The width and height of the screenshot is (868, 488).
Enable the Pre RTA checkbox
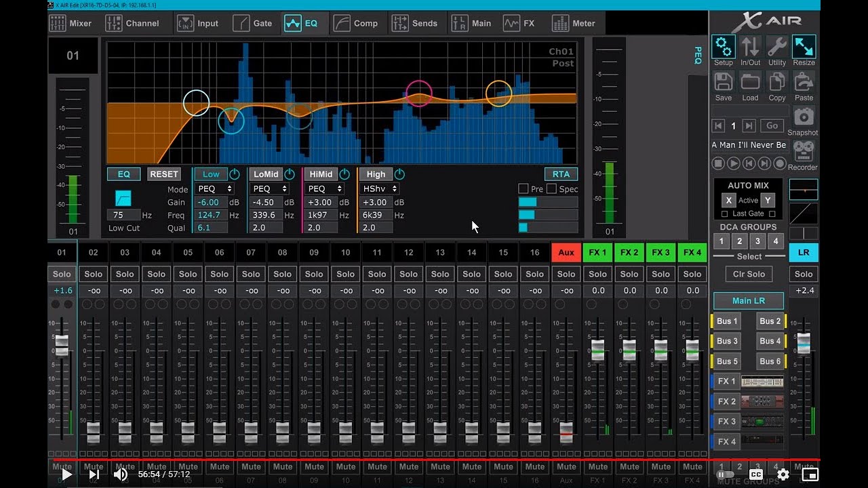click(524, 189)
